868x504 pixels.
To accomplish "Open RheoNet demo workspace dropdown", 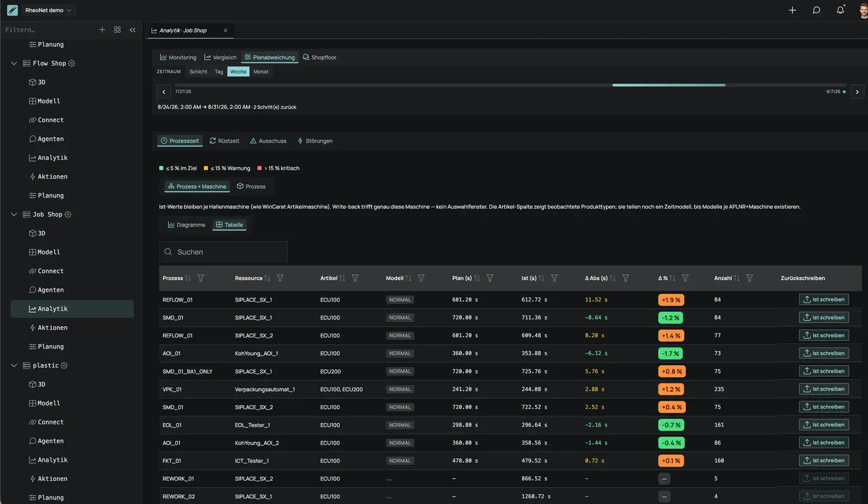I will (48, 10).
